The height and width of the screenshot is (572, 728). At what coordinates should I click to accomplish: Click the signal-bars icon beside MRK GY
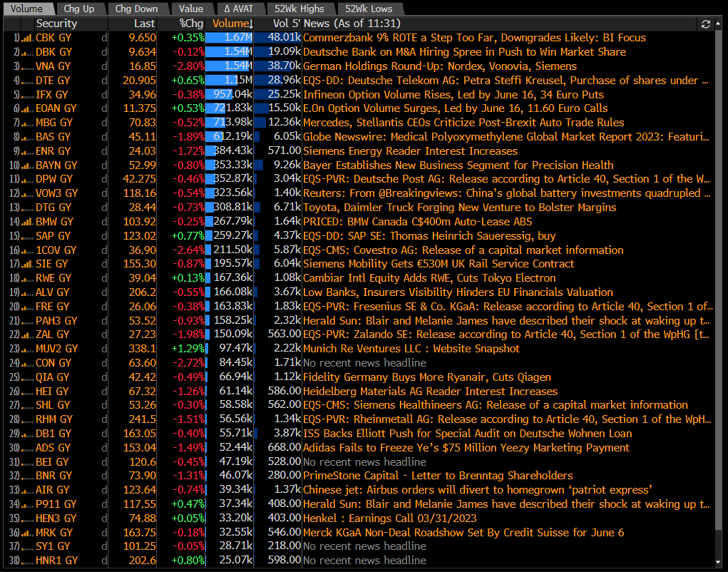27,533
